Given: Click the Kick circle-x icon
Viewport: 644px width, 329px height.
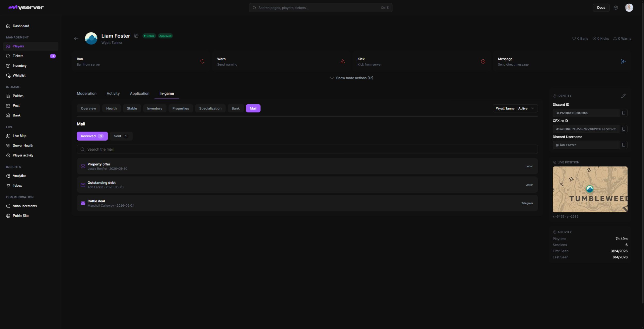Looking at the screenshot, I should (483, 61).
